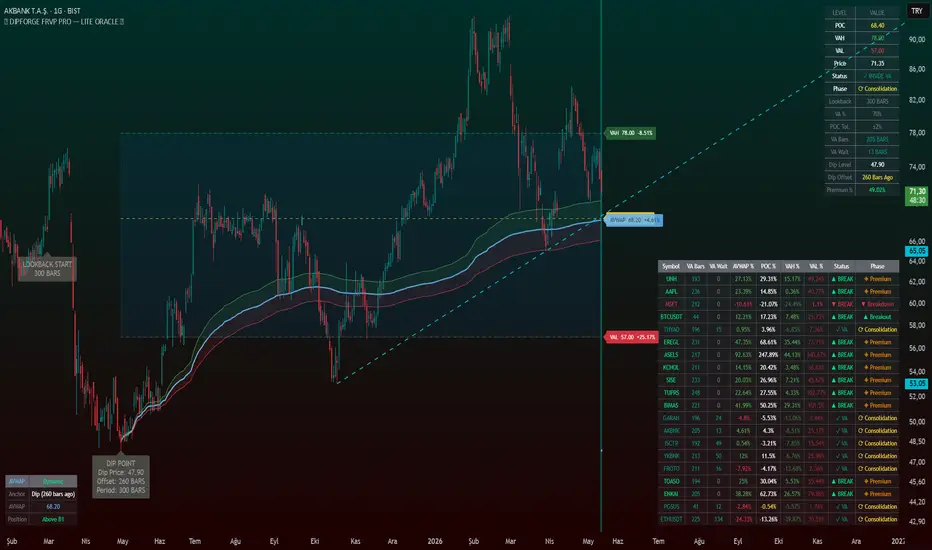
Task: Click the ENKAI POC % value 62.73%
Action: [768, 494]
